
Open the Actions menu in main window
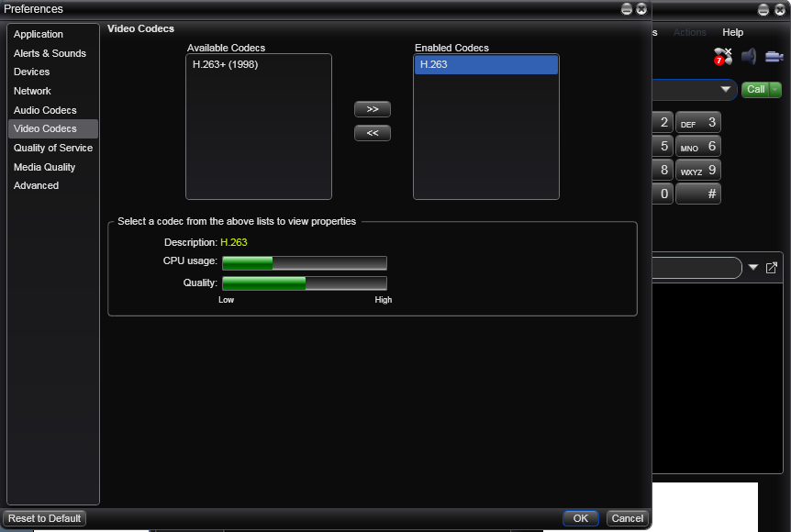(x=690, y=32)
